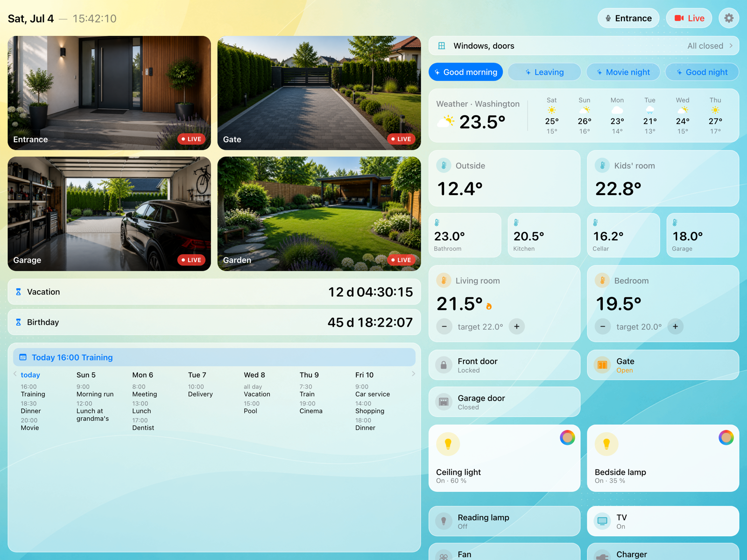Open the Bedside lamp color wheel
Image resolution: width=747 pixels, height=560 pixels.
tap(726, 437)
